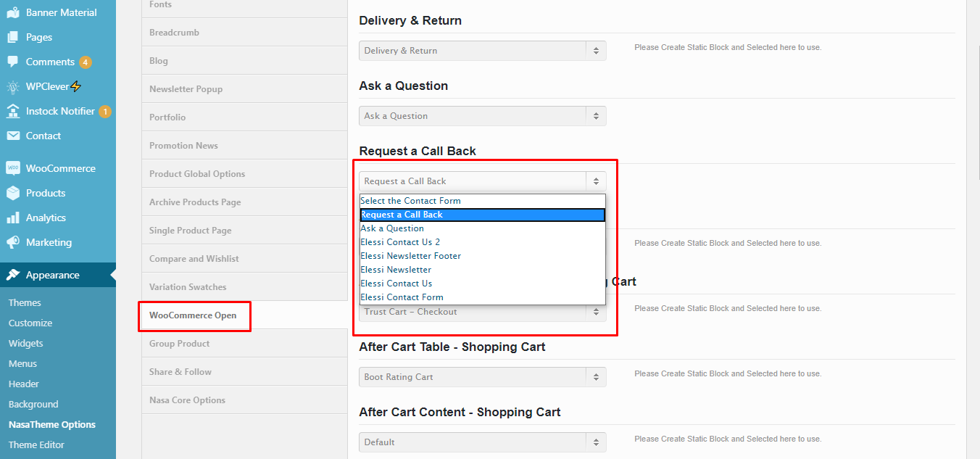
Task: Click the Banner Material sidebar icon
Action: coord(13,12)
